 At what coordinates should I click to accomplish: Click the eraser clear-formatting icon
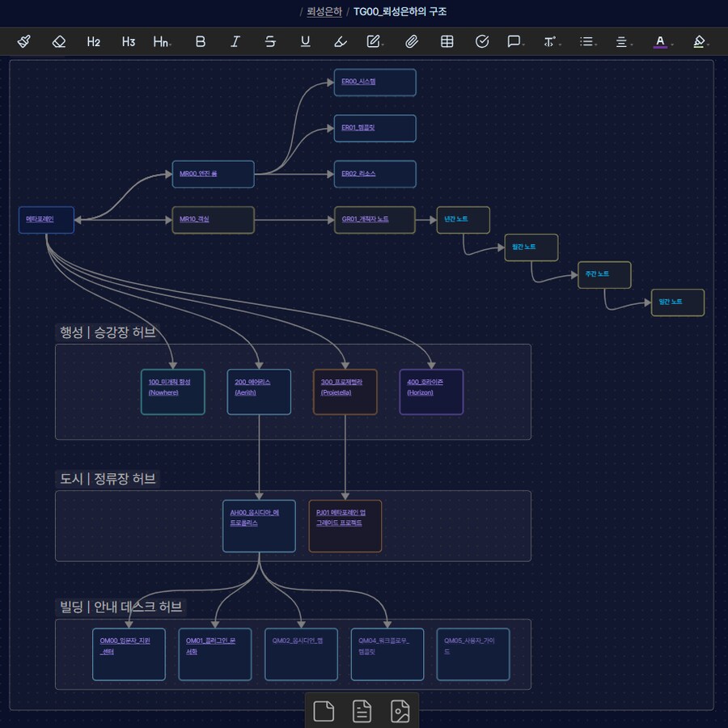click(58, 41)
